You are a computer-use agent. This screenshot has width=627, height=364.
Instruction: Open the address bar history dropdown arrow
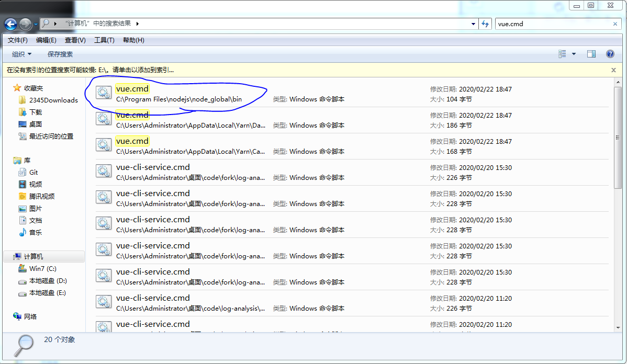[x=473, y=24]
